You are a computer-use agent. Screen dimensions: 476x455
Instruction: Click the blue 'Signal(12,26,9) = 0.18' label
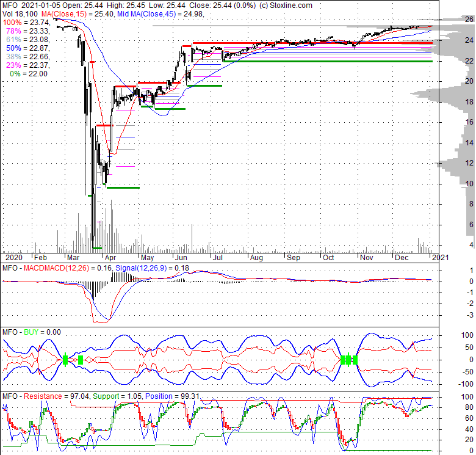152,268
